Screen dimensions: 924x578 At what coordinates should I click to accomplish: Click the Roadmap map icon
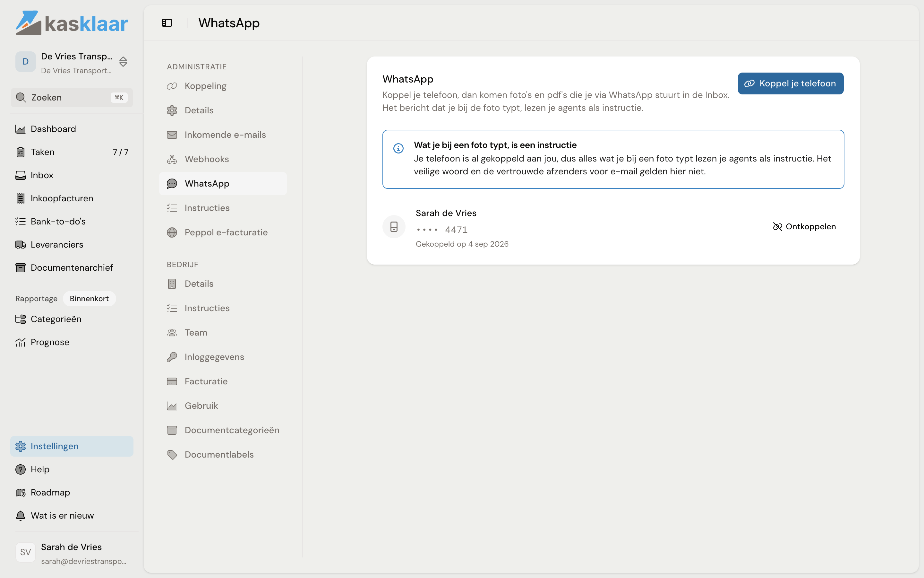tap(20, 492)
